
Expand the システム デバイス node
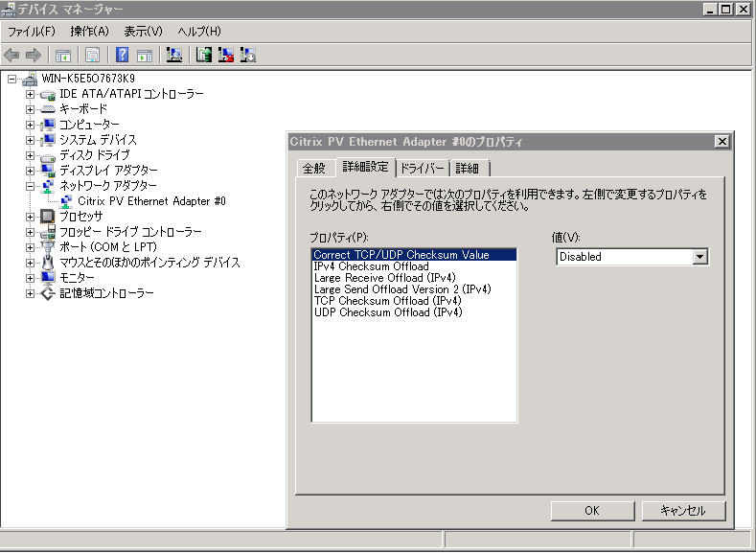tap(30, 140)
